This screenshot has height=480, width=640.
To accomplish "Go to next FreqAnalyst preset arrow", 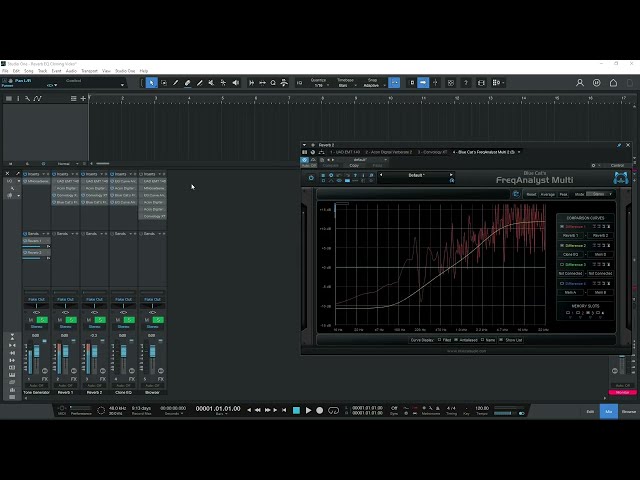I will click(451, 175).
